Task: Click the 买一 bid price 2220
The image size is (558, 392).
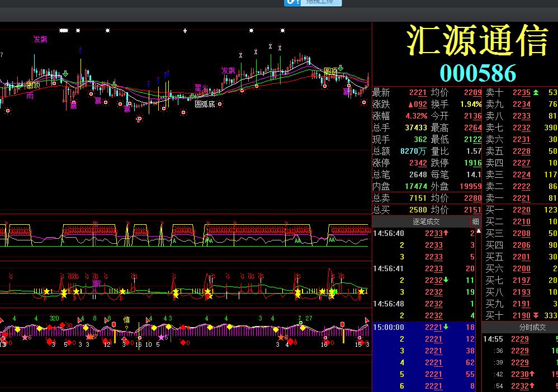Action: pyautogui.click(x=521, y=210)
